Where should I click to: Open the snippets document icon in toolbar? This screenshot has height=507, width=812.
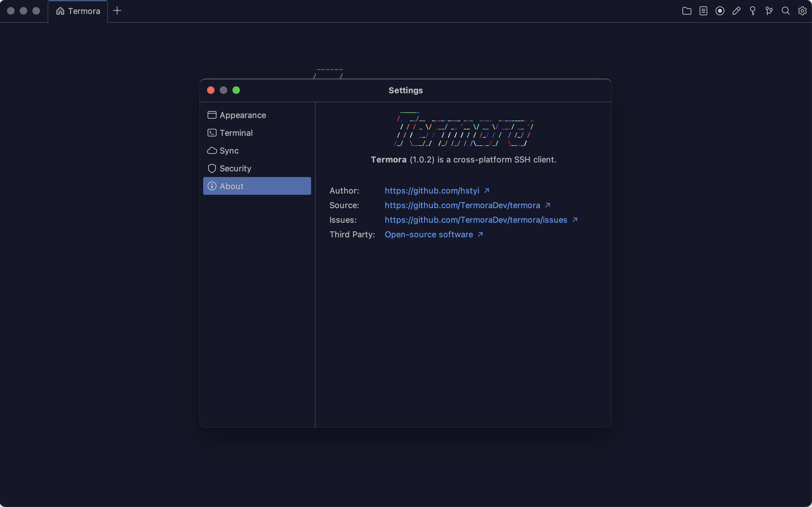703,11
